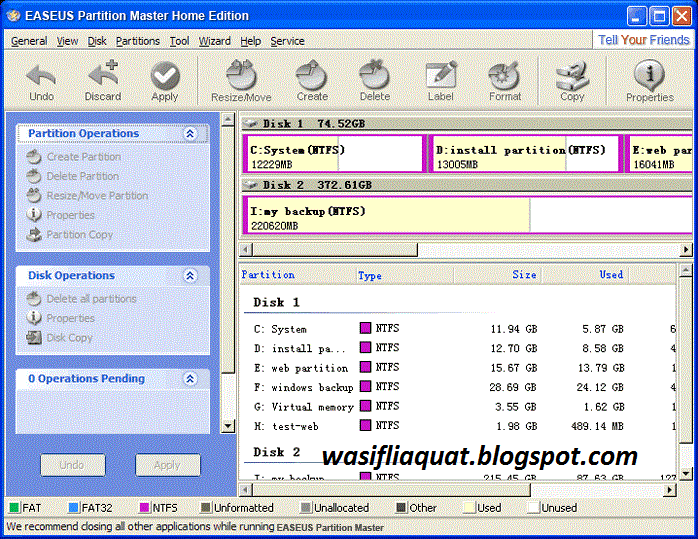Viewport: 698px width, 539px height.
Task: Select the E: web partition row
Action: (459, 368)
